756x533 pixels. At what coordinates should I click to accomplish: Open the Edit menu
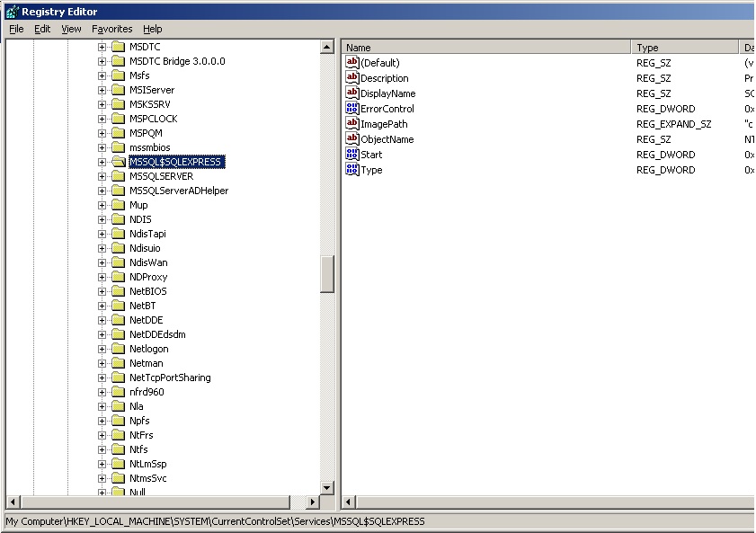tap(42, 29)
